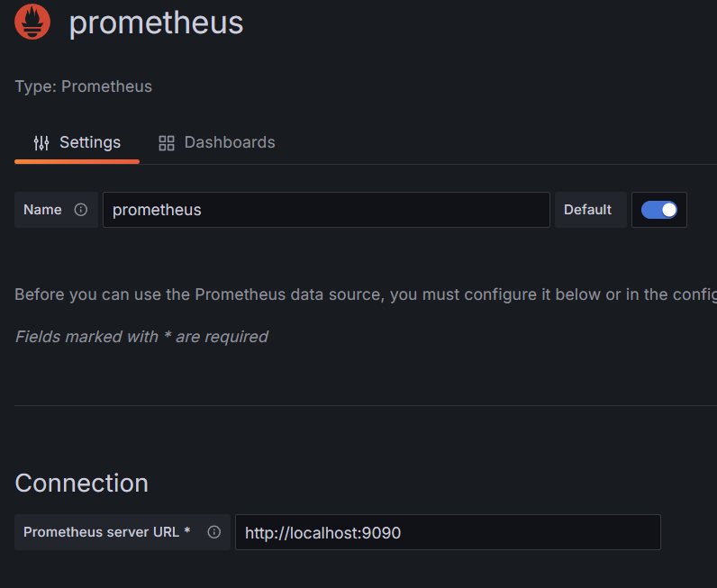This screenshot has width=717, height=588.
Task: Click the Prometheus flame logo
Action: (32, 22)
